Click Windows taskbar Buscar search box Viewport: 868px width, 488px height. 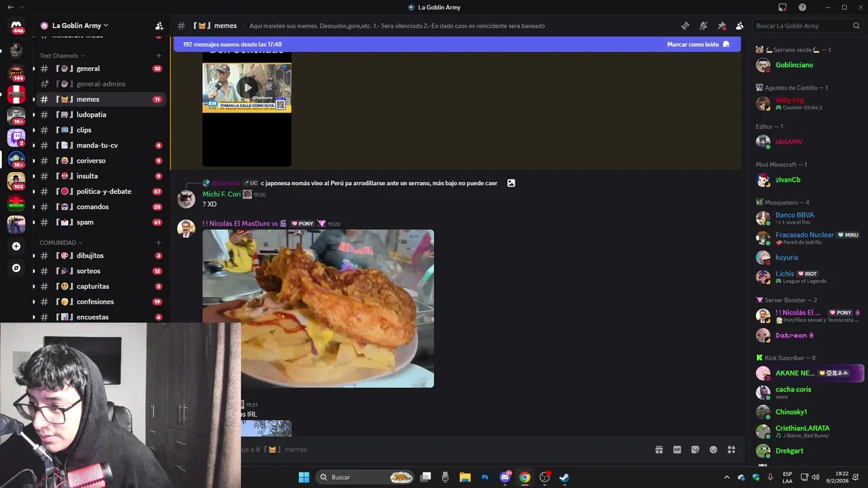[x=366, y=477]
